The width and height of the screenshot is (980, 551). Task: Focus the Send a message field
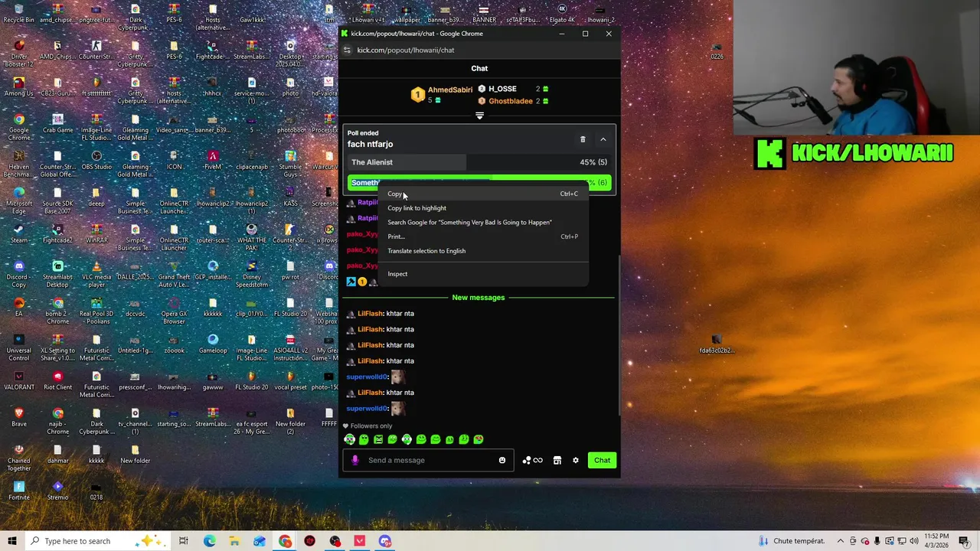(x=429, y=460)
